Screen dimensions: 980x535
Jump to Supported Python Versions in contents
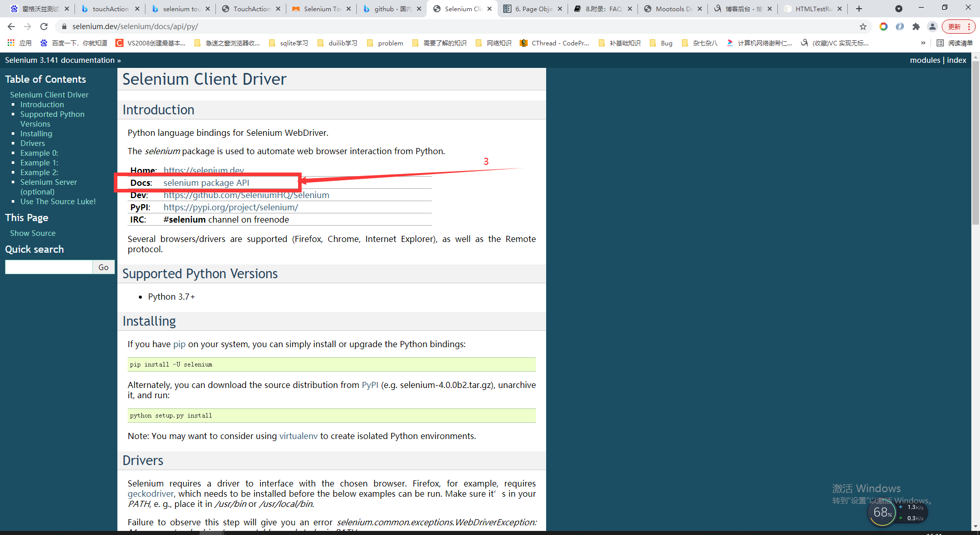pos(53,119)
